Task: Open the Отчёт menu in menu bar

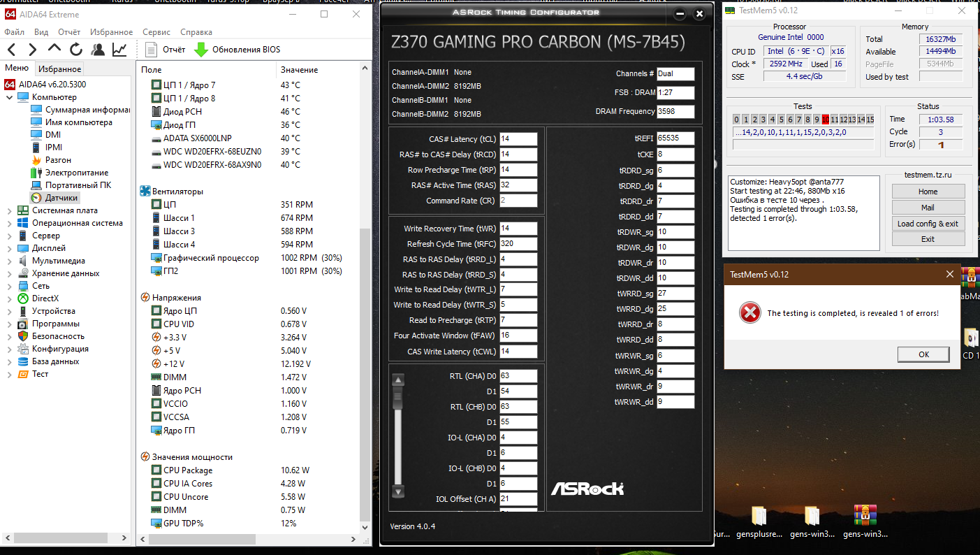Action: [69, 32]
